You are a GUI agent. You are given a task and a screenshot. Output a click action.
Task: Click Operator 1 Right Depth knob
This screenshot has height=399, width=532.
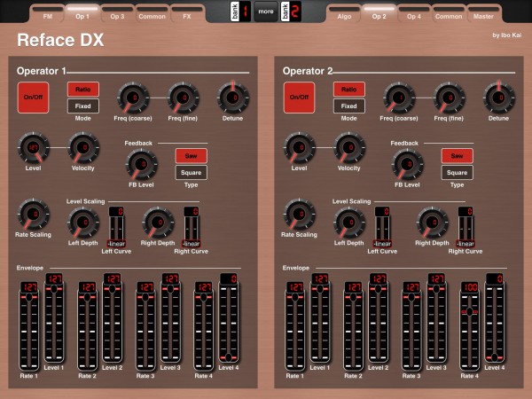tap(158, 223)
